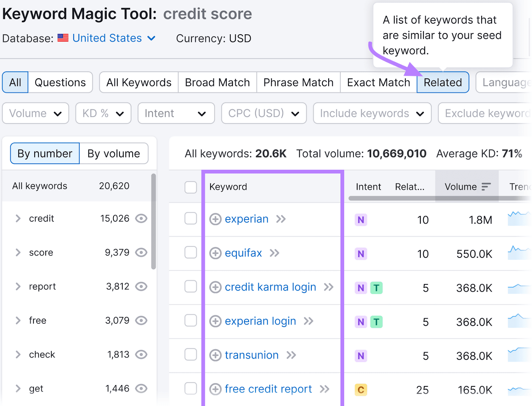Click plus icon next to experian login
This screenshot has height=406, width=532.
click(x=215, y=321)
